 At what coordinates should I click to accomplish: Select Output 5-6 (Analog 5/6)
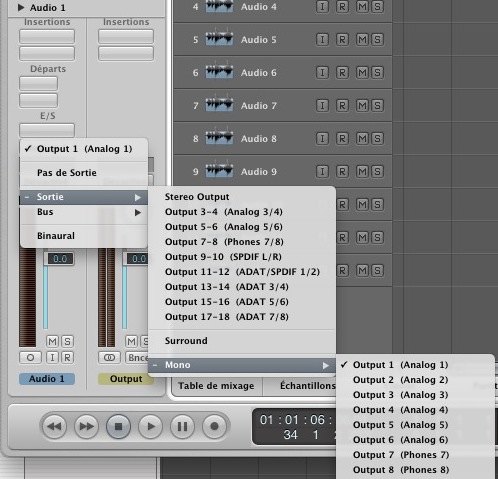(x=242, y=227)
